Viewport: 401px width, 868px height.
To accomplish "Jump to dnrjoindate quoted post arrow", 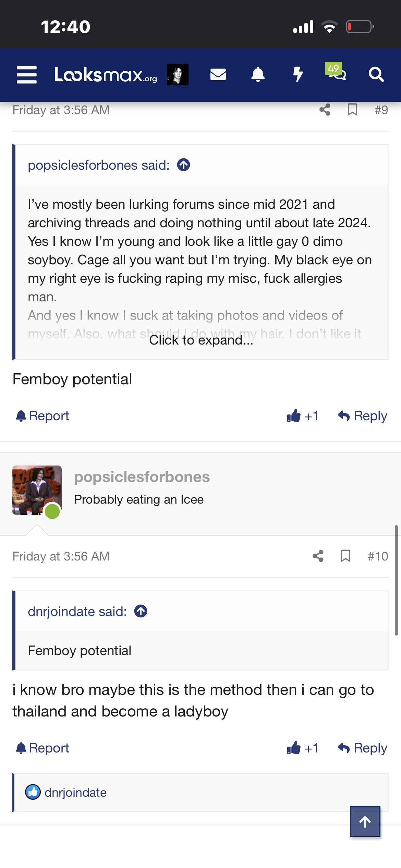I will pos(141,611).
